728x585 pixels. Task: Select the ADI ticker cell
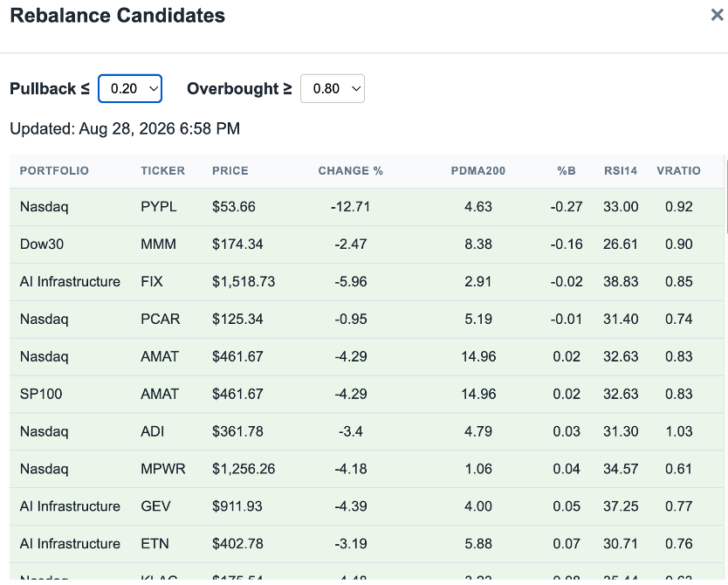(x=152, y=431)
